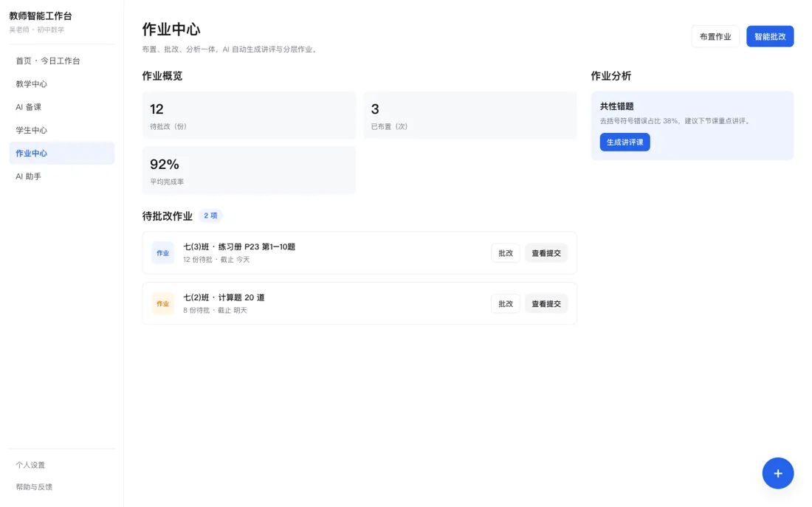Open AI 助手 in the sidebar
This screenshot has height=507, width=812.
point(61,176)
